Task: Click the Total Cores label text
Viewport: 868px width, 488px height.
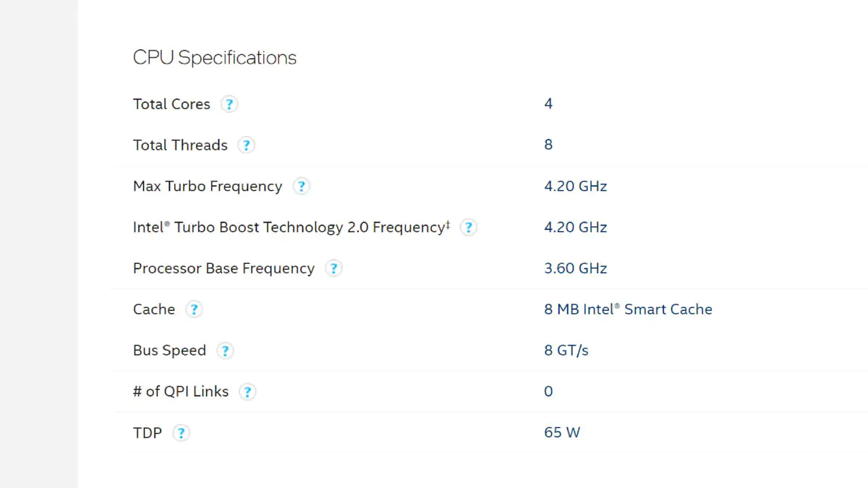Action: click(x=171, y=103)
